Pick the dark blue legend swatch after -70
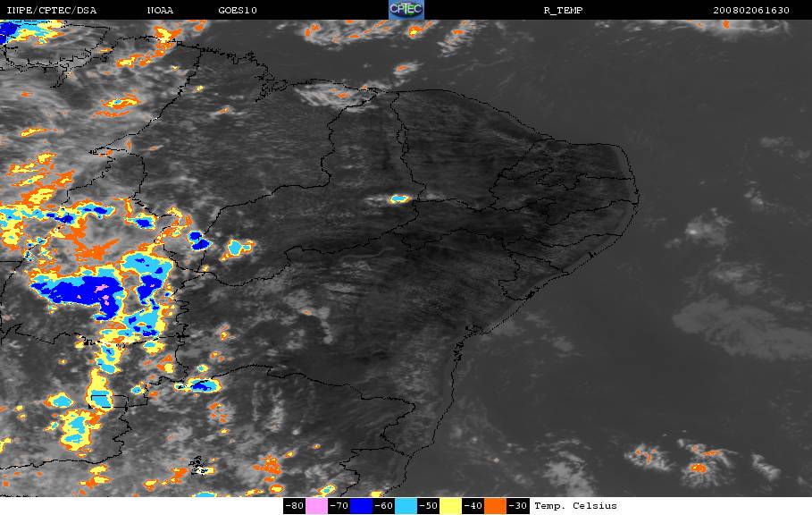The height and width of the screenshot is (515, 812). click(361, 506)
